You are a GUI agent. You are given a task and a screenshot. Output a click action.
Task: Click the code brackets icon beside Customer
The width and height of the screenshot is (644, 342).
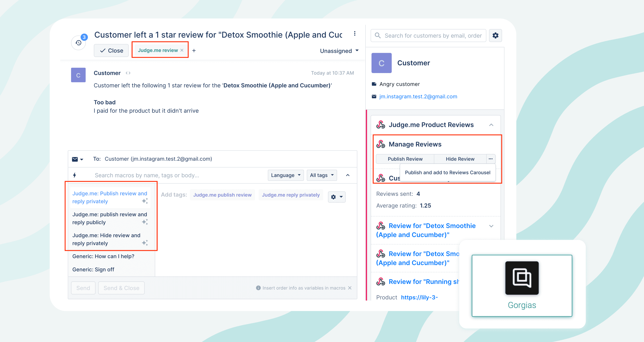click(128, 73)
